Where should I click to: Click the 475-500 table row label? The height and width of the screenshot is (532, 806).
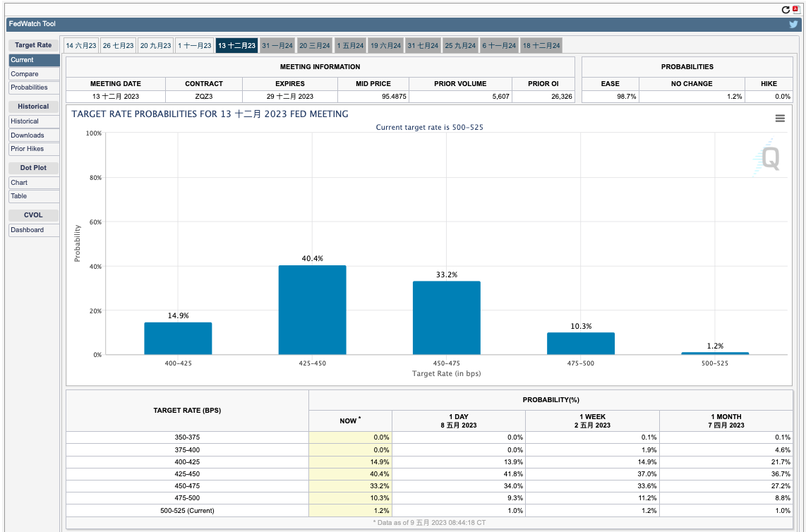tap(187, 498)
